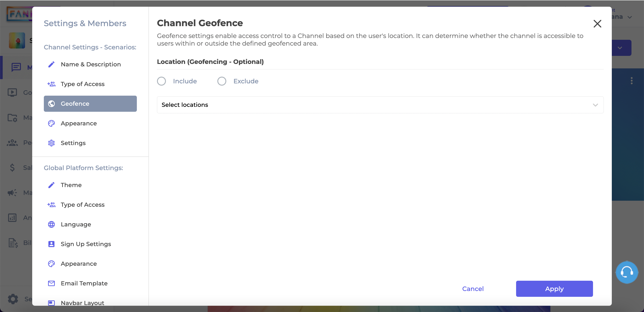
Task: Open the headset support chat bubble
Action: click(x=627, y=272)
